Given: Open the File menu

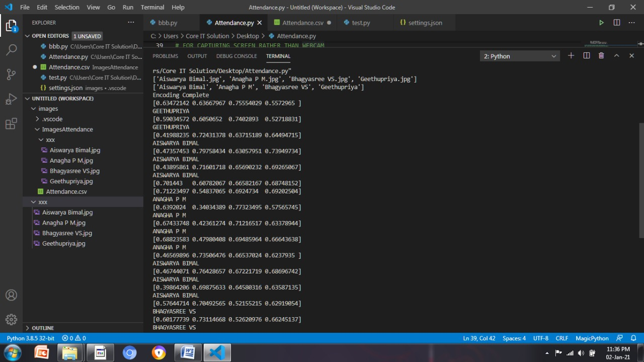Looking at the screenshot, I should click(x=25, y=7).
